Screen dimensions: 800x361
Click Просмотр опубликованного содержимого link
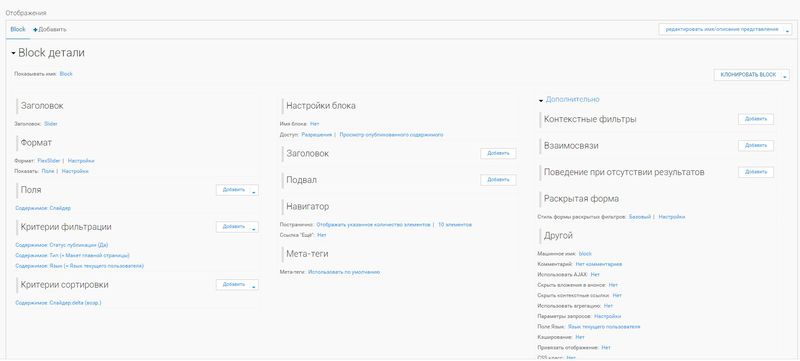coord(391,135)
